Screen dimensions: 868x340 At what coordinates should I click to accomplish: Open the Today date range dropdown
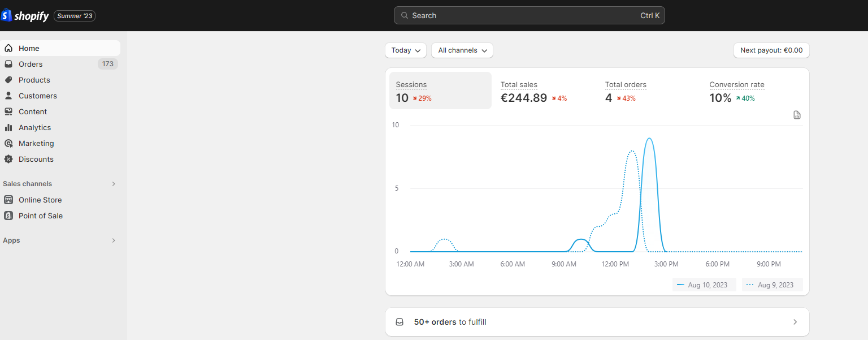(405, 50)
